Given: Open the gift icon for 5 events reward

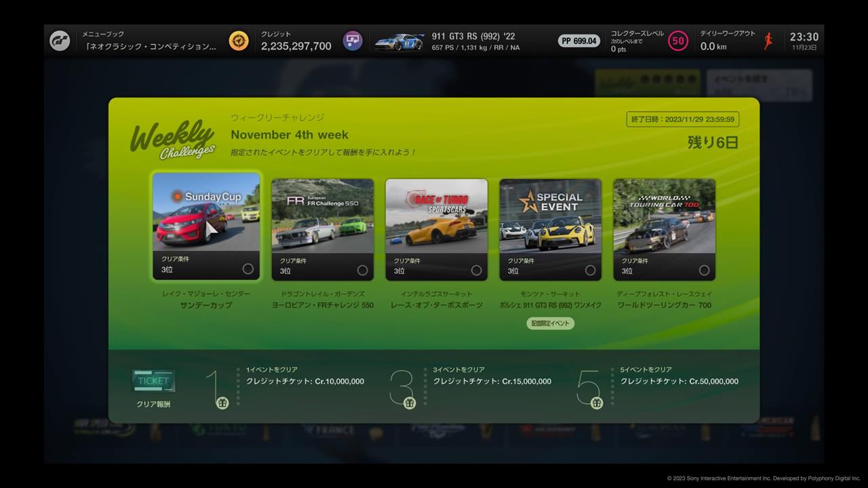Looking at the screenshot, I should (597, 403).
